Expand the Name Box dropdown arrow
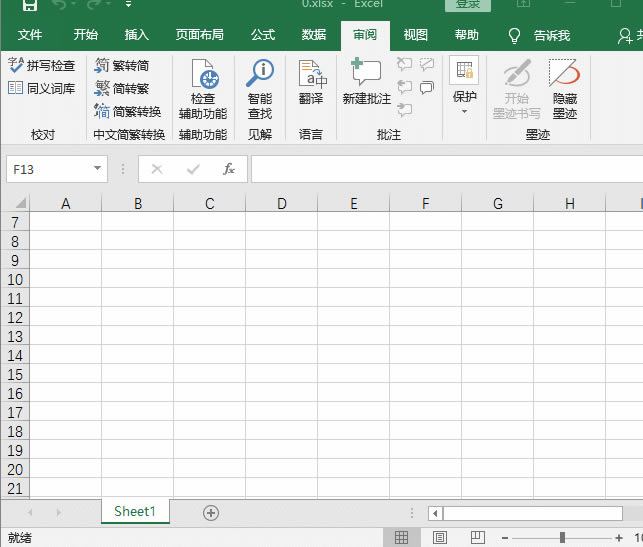This screenshot has height=547, width=643. [97, 169]
